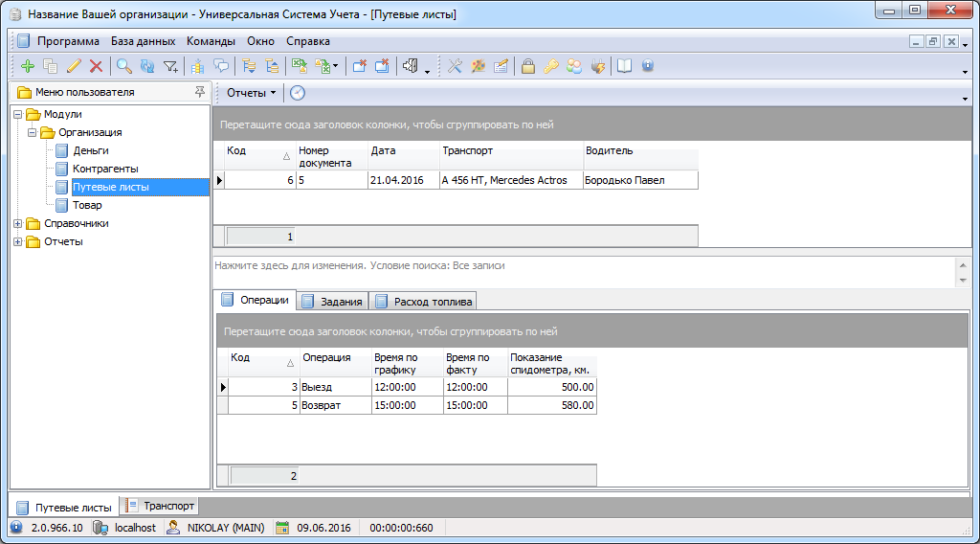Sort by the Транспорт column header
The width and height of the screenshot is (980, 544).
tap(511, 156)
